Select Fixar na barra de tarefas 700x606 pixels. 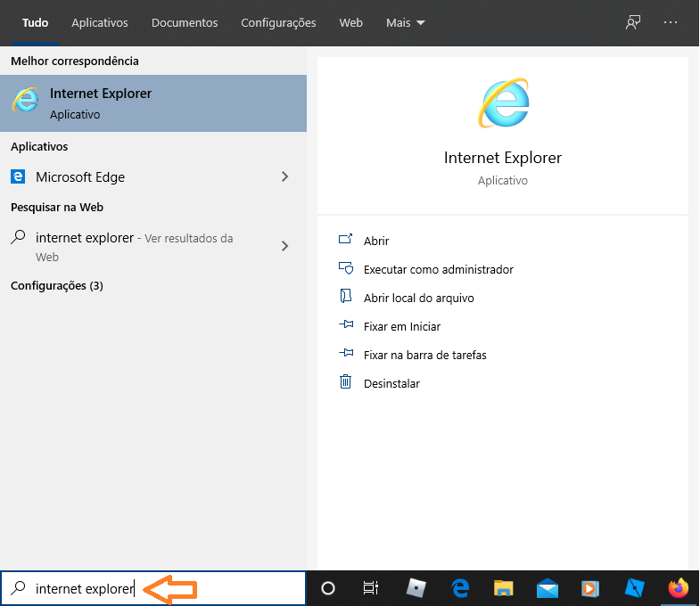pos(424,355)
